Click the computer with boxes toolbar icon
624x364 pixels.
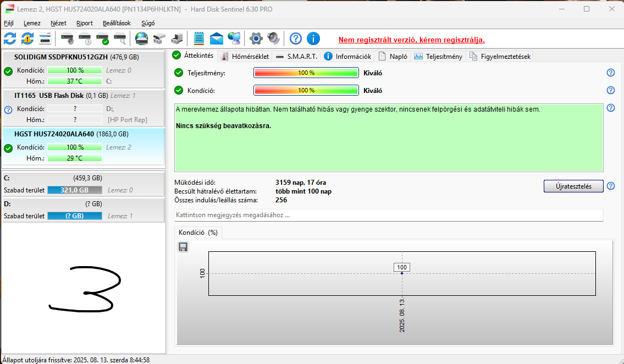[x=176, y=38]
